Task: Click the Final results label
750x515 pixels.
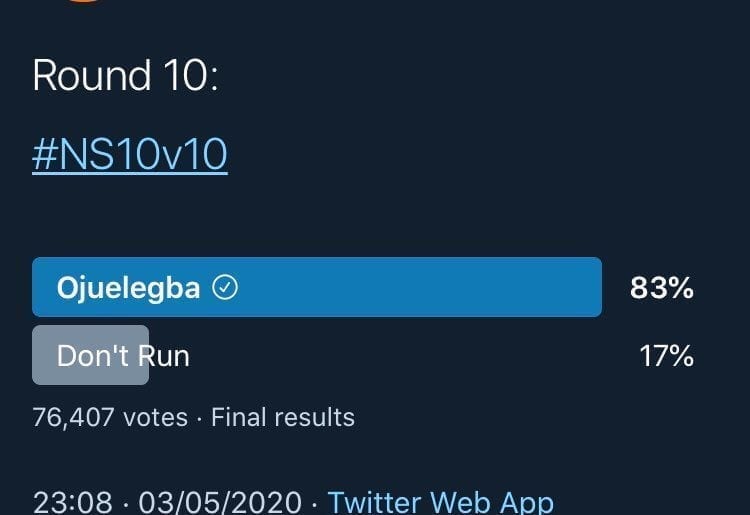Action: tap(283, 417)
